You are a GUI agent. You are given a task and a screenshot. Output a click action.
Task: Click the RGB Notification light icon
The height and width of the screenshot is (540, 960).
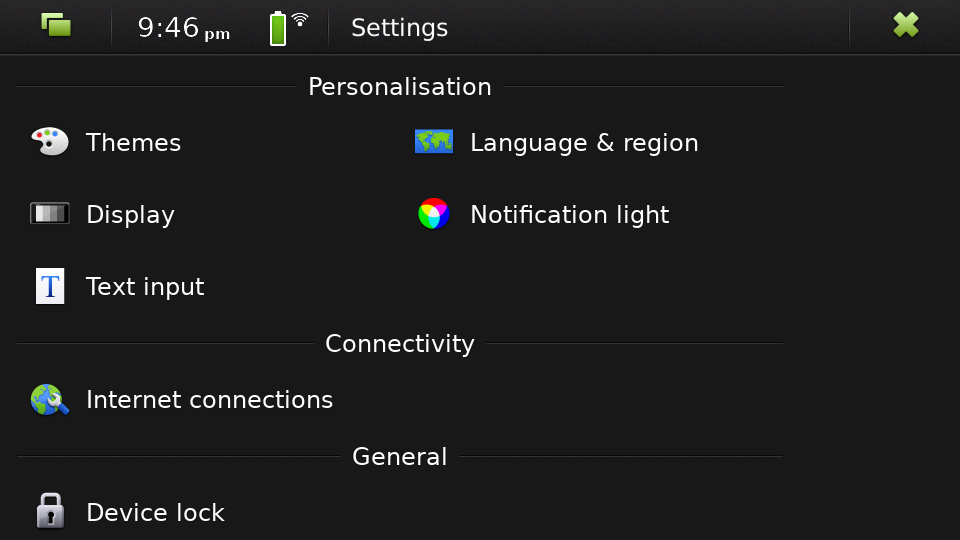(x=433, y=214)
